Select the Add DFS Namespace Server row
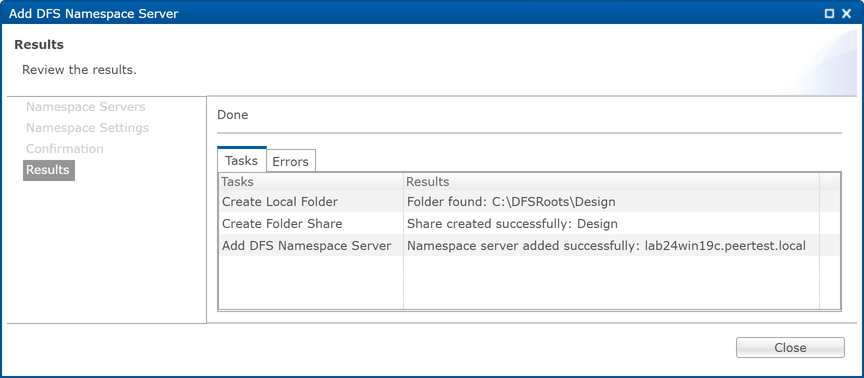 (529, 246)
